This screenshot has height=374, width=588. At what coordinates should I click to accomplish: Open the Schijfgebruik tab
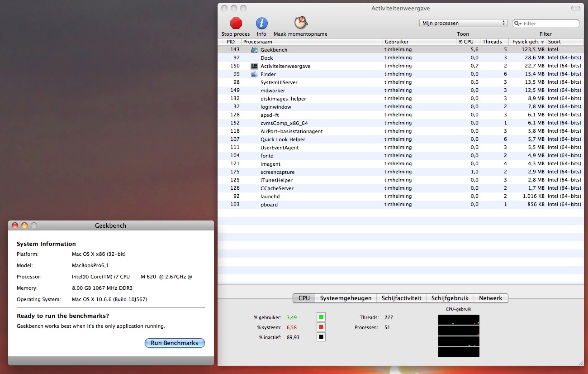[450, 298]
